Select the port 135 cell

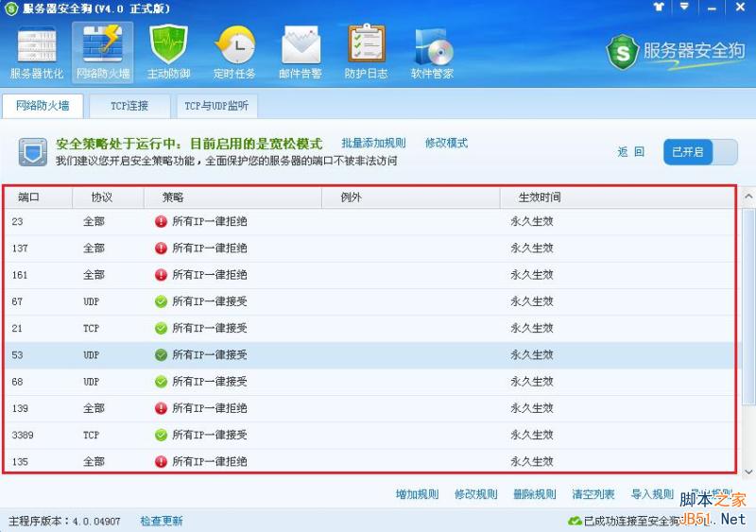click(20, 461)
